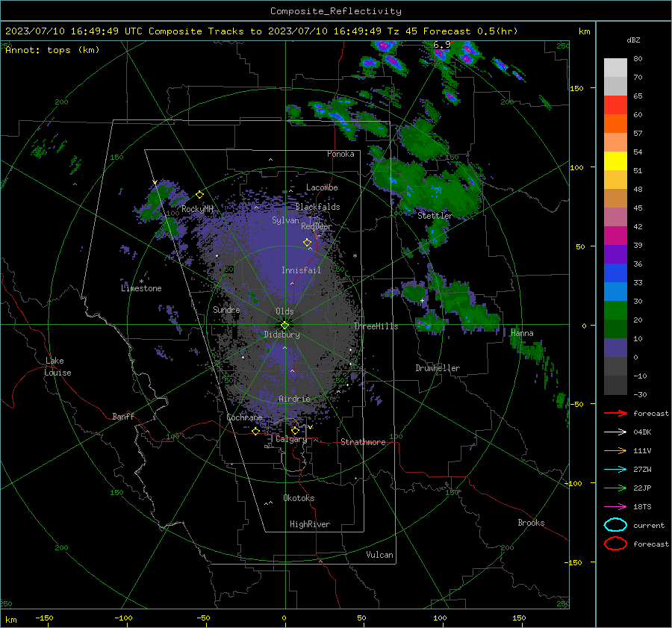
Task: Click the 'Annot: tops (km)' label
Action: point(52,50)
